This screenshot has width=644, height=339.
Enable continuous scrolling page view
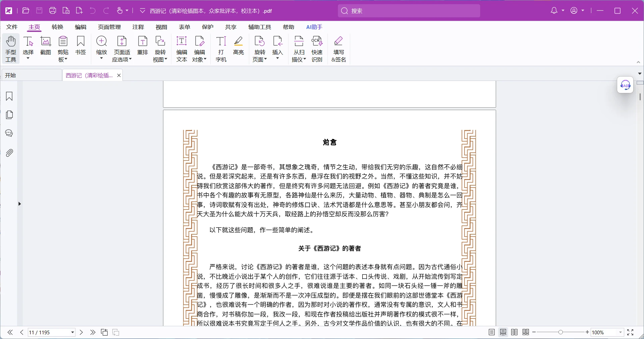click(503, 332)
